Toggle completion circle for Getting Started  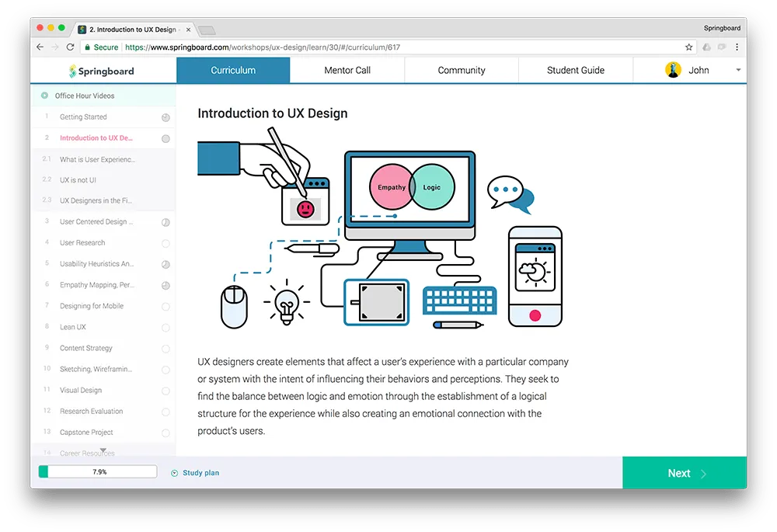pyautogui.click(x=166, y=117)
